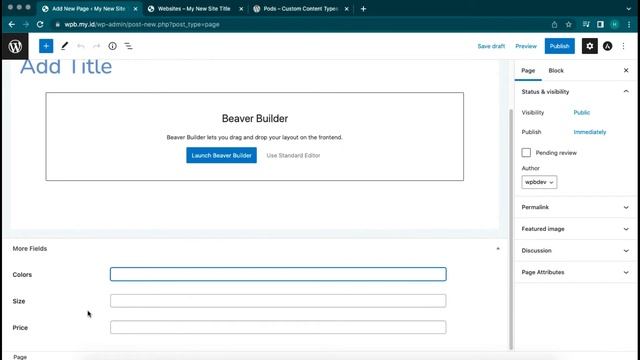
Task: Click into the Colors input field
Action: click(278, 274)
